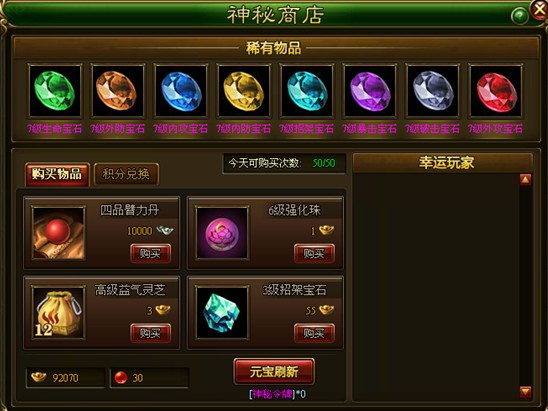548x411 pixels.
Task: Select the gray 7级破击宝石 gem
Action: pos(433,91)
